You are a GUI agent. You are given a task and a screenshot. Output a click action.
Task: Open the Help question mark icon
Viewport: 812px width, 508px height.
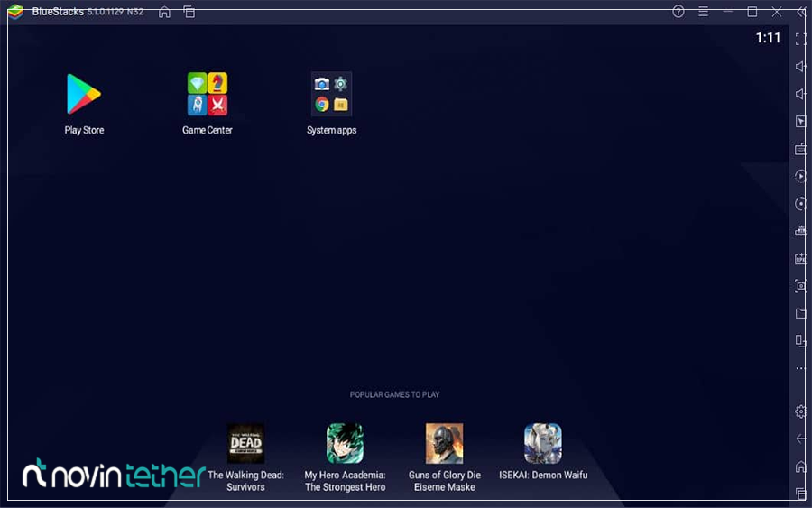(678, 12)
